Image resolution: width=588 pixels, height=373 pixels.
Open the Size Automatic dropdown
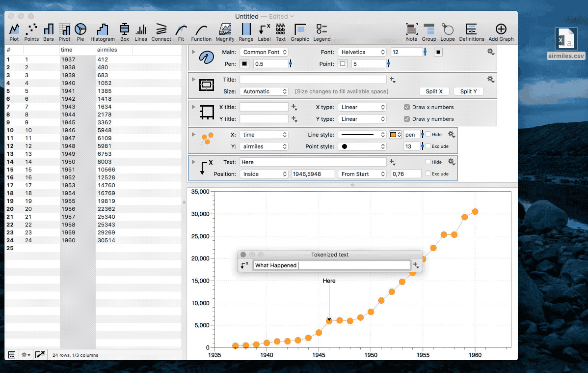264,91
